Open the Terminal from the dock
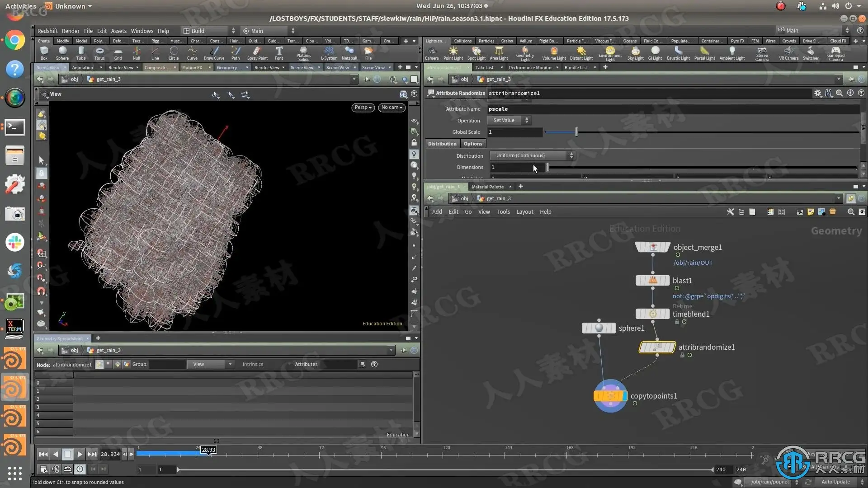 click(x=14, y=127)
